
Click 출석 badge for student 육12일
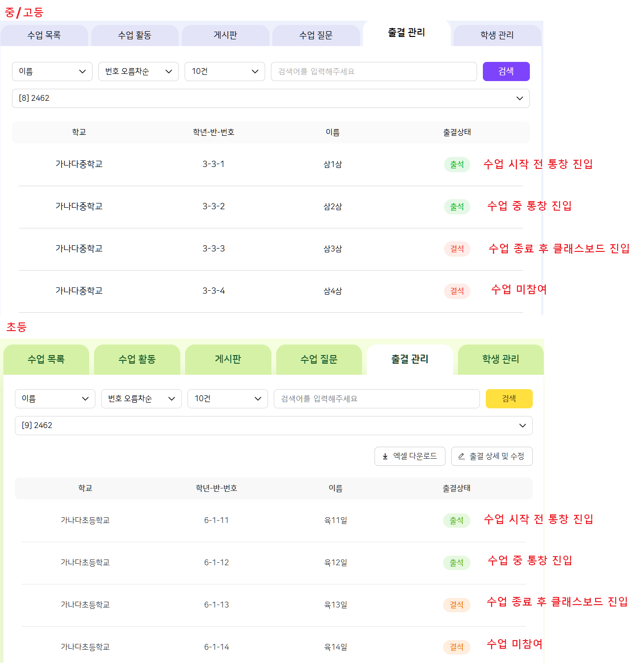point(457,563)
